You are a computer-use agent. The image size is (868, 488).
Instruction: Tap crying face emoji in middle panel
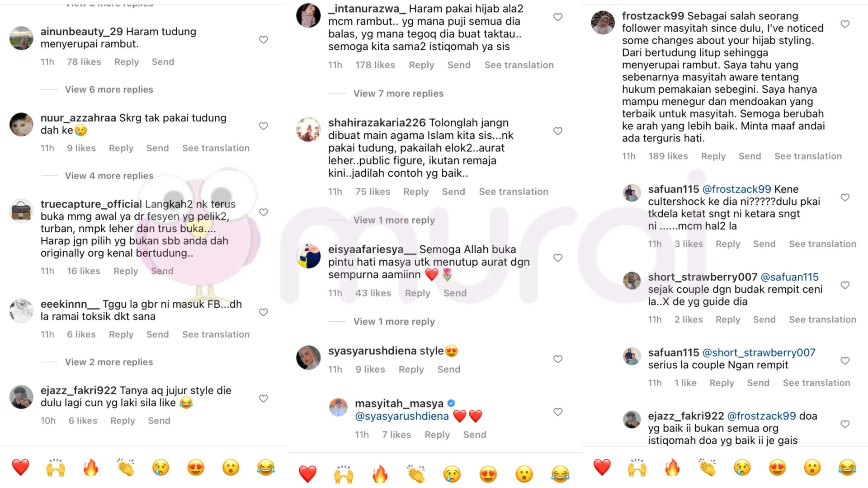point(452,474)
